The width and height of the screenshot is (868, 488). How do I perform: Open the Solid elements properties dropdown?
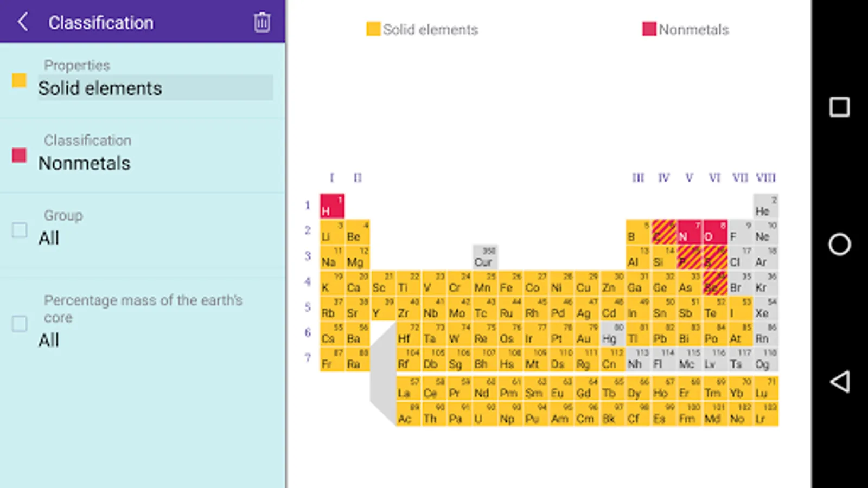[x=155, y=88]
